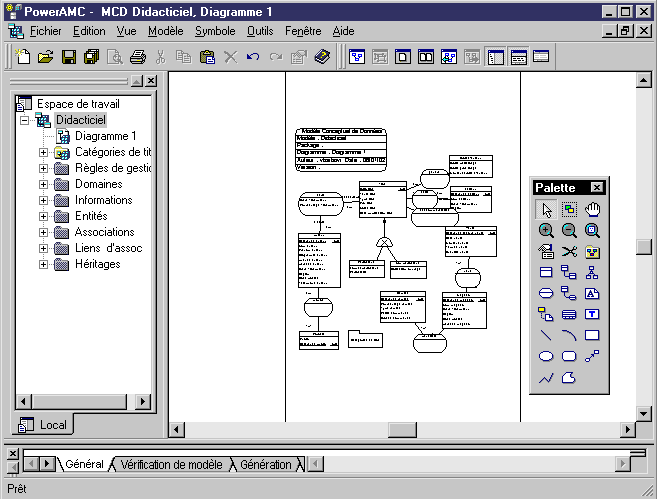Select the Zoom Out tool in the Palette
The image size is (657, 499).
click(569, 231)
